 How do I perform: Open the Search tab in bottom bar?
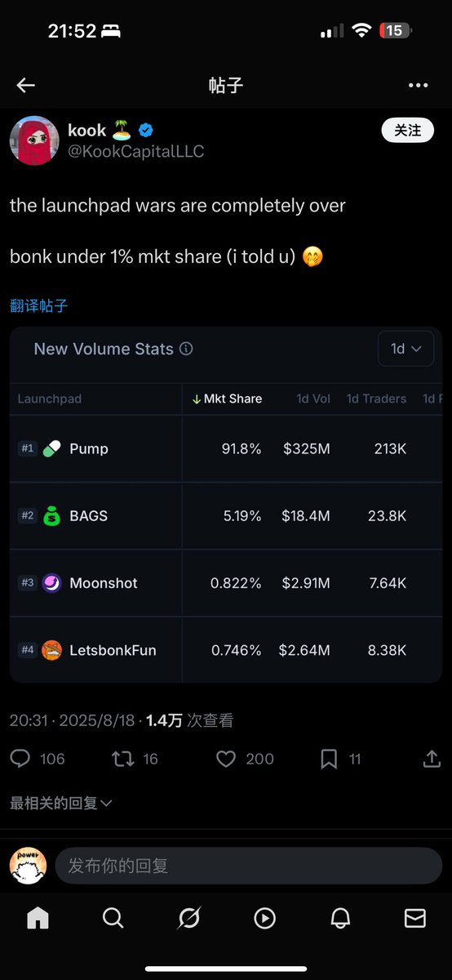click(x=113, y=918)
